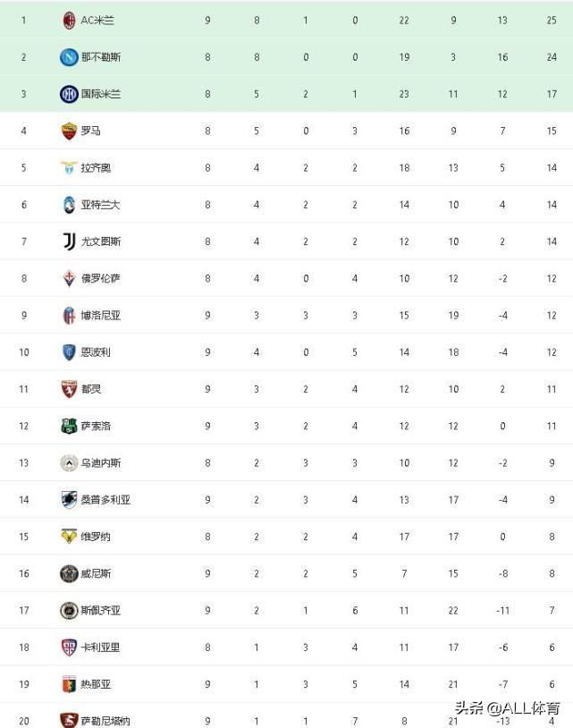The height and width of the screenshot is (728, 573).
Task: Click the 斯佩齐亚 team name
Action: pyautogui.click(x=101, y=611)
